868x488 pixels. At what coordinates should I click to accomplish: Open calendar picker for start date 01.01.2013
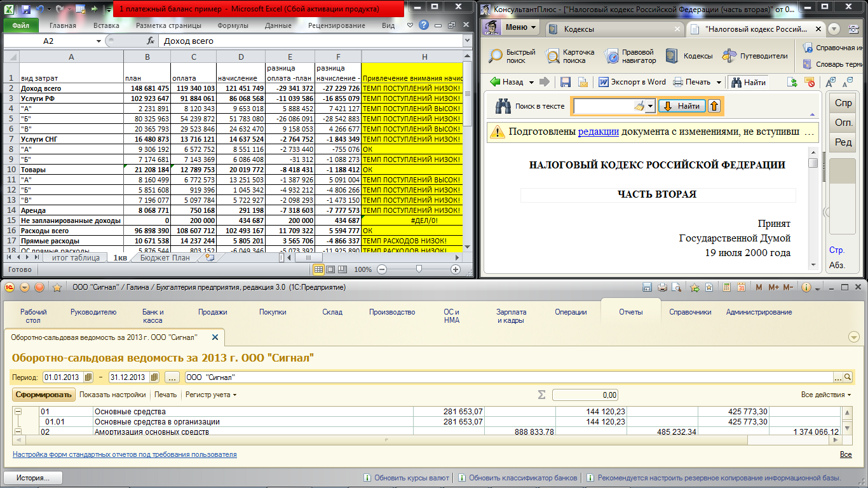[x=88, y=377]
